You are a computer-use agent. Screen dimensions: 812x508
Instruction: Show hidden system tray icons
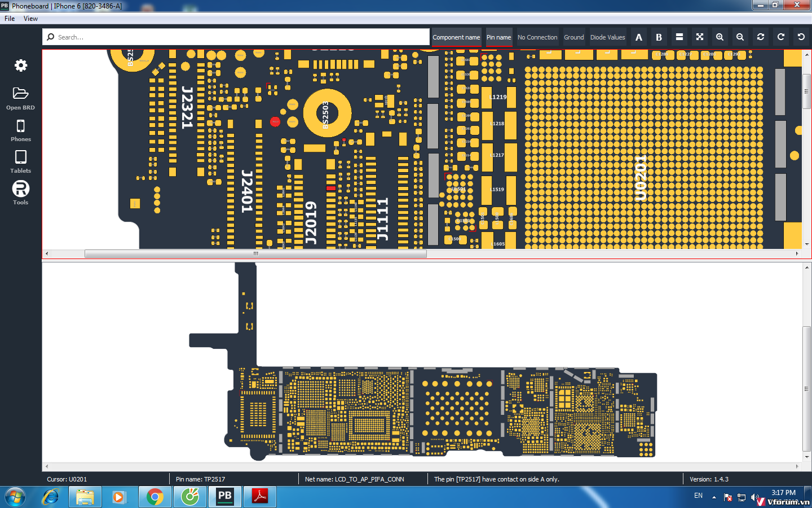point(714,497)
